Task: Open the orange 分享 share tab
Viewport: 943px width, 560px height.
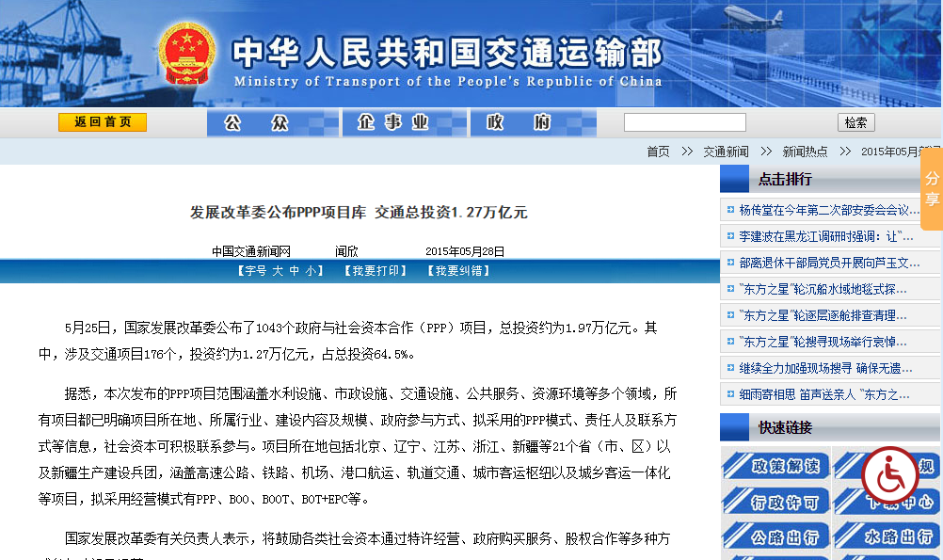Action: (x=932, y=189)
